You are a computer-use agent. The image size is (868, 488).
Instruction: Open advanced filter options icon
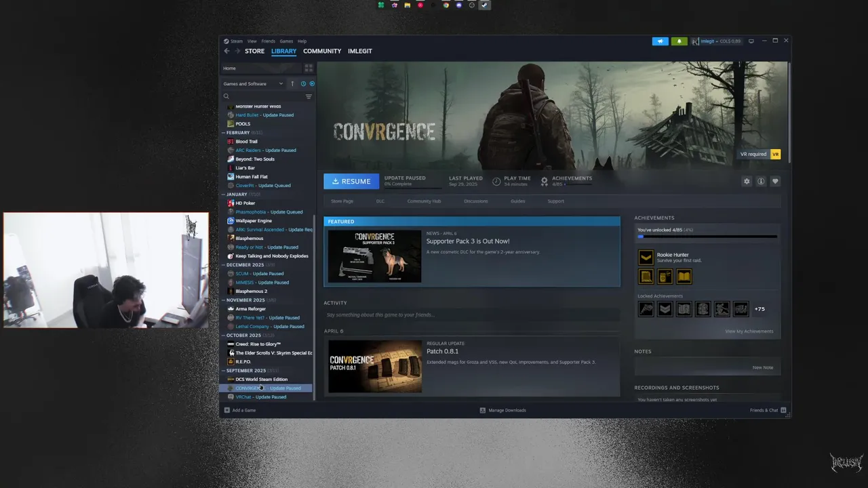coord(309,96)
